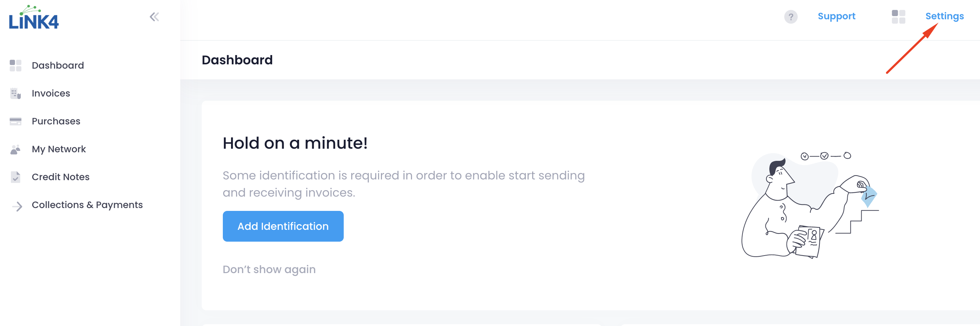Click the Collections & Payments arrow icon
The width and height of the screenshot is (980, 326).
click(17, 206)
